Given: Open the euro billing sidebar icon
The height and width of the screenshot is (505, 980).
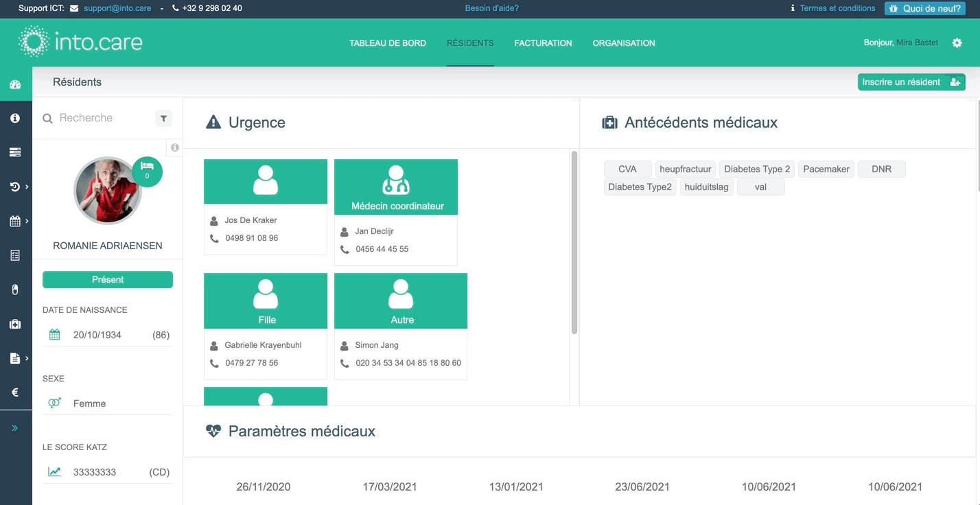Looking at the screenshot, I should (15, 392).
